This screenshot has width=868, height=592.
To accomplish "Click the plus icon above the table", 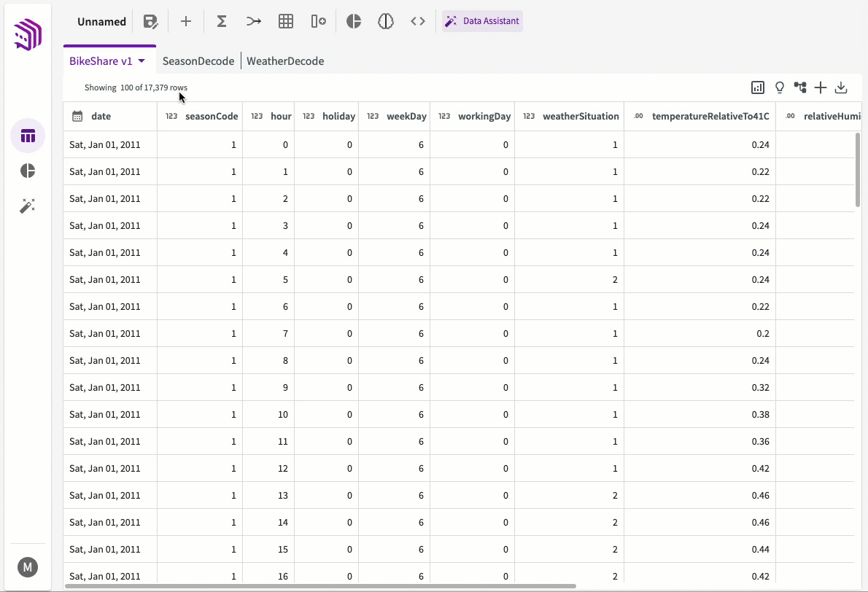I will (x=821, y=87).
